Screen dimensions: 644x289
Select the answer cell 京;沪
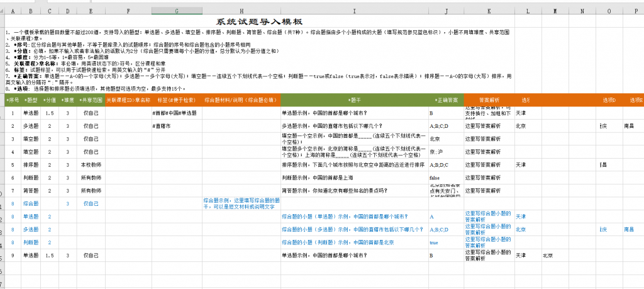(x=446, y=152)
